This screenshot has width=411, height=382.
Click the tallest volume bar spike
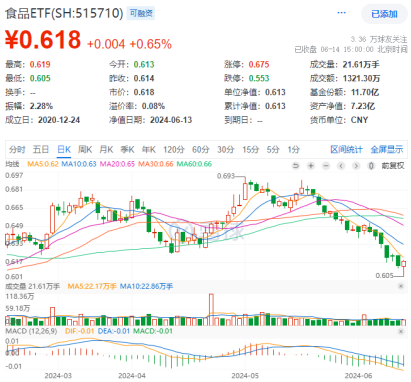point(211,309)
